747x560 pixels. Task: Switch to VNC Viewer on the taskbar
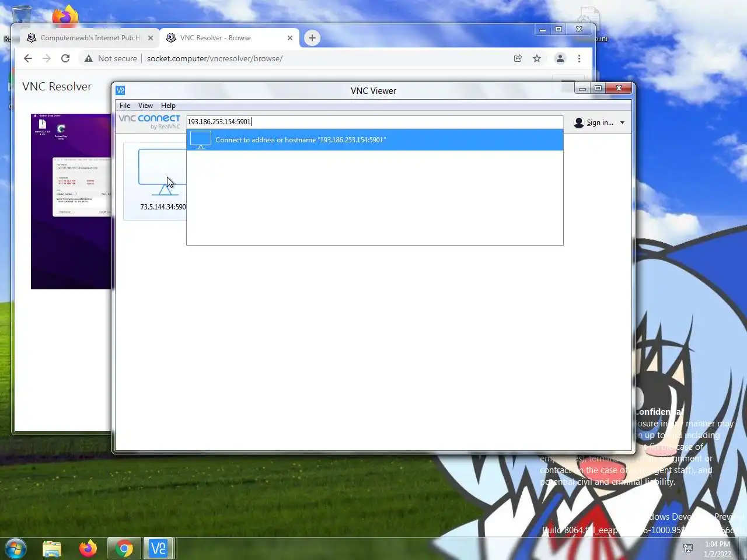(x=158, y=548)
